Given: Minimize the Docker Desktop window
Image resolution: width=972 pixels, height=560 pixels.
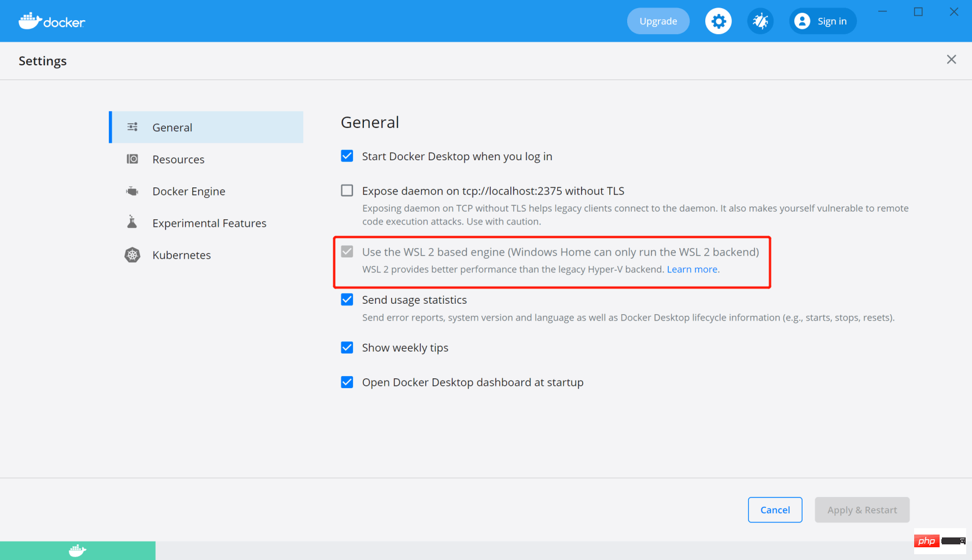Looking at the screenshot, I should coord(882,12).
